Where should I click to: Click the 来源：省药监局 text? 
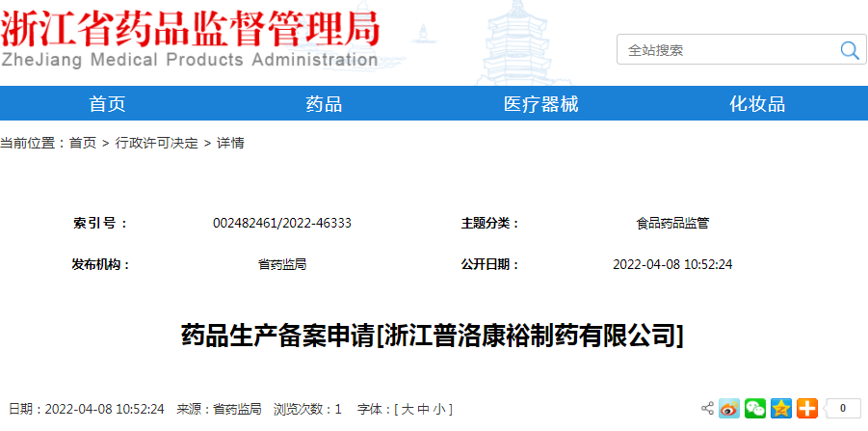coord(219,410)
